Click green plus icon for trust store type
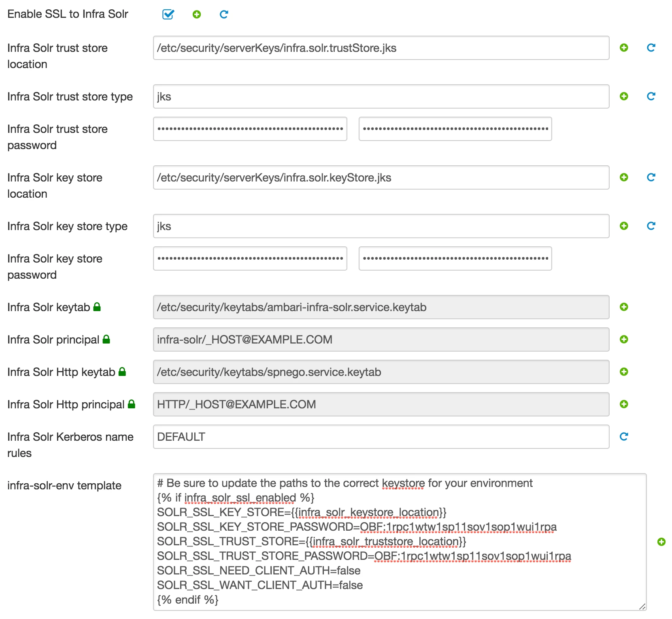 tap(624, 96)
